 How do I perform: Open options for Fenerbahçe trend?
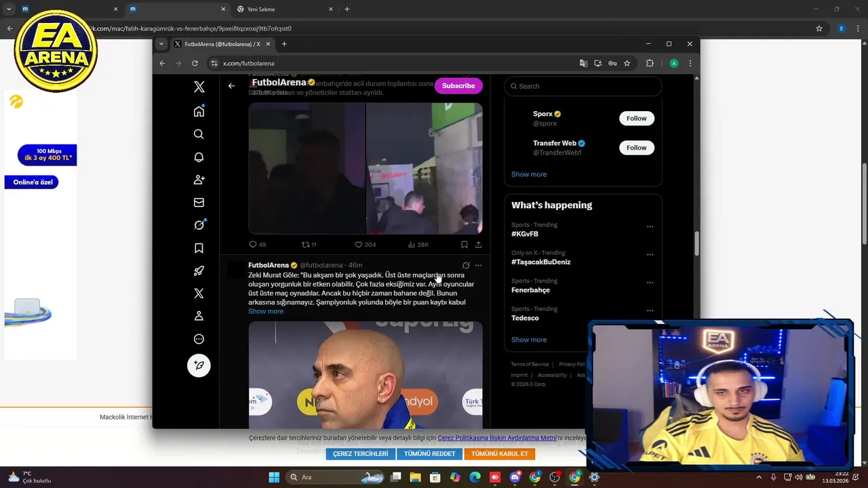(650, 283)
